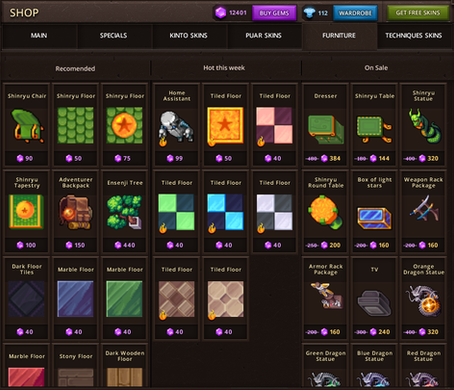Viewport: 454px width, 390px height.
Task: Pick the blue Marble Floor icon
Action: pos(75,299)
